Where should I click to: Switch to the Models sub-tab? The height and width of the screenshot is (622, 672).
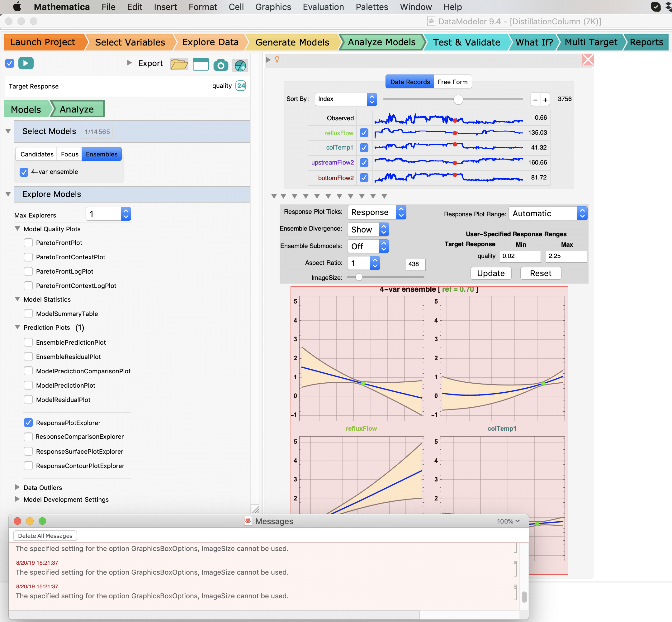tap(26, 109)
